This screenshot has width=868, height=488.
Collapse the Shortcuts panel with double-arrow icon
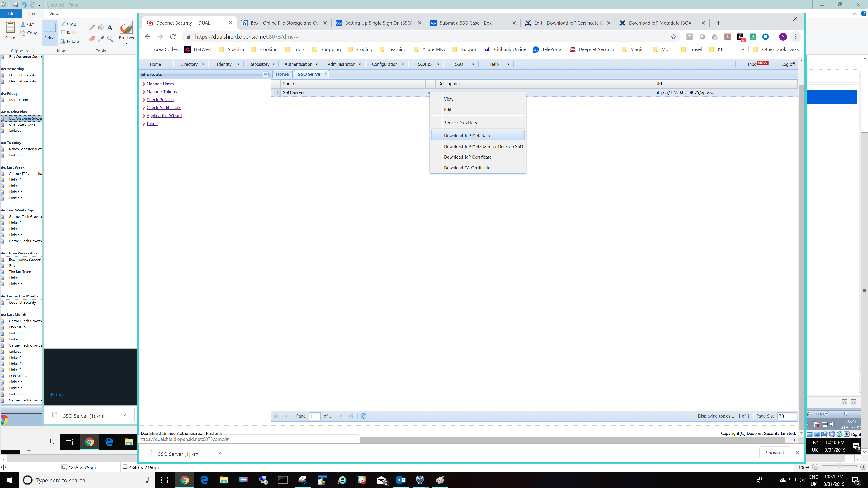pyautogui.click(x=266, y=74)
